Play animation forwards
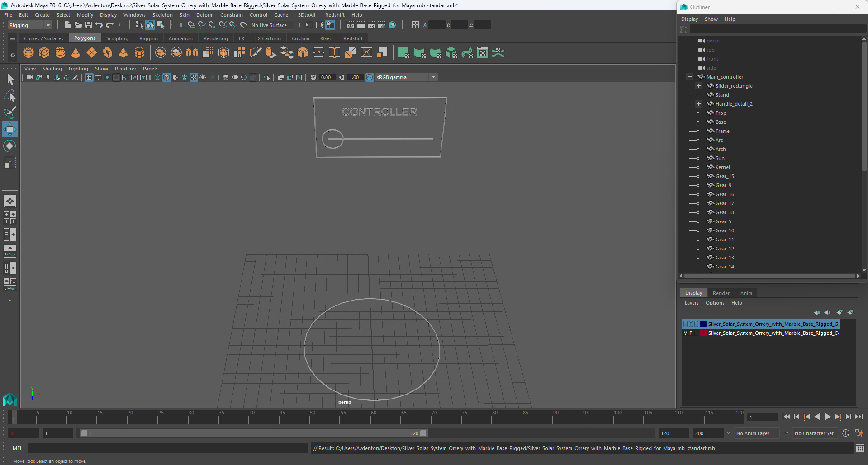 click(x=827, y=417)
